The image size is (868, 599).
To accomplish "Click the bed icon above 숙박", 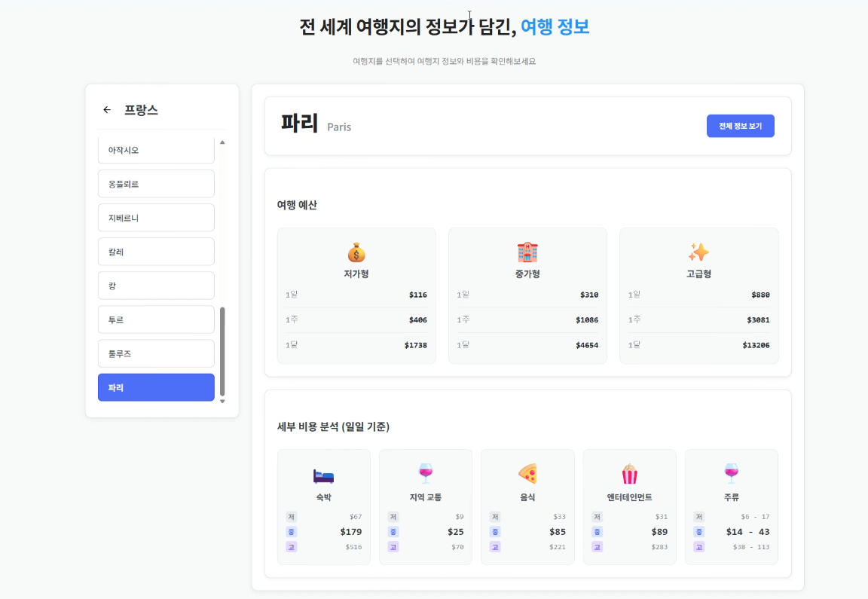I will pos(323,475).
